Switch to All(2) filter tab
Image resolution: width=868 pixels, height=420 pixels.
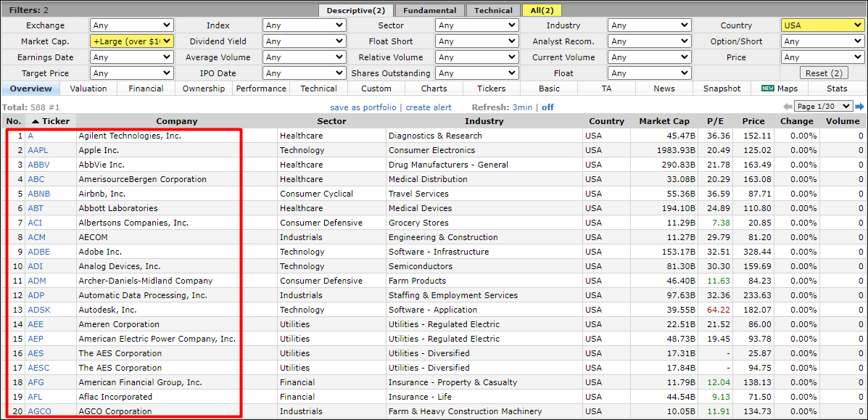542,10
